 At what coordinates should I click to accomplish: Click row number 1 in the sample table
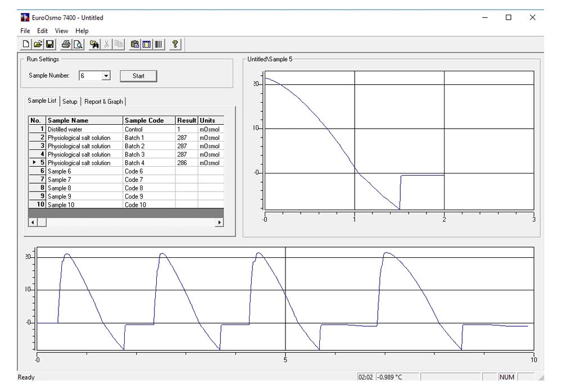click(37, 129)
